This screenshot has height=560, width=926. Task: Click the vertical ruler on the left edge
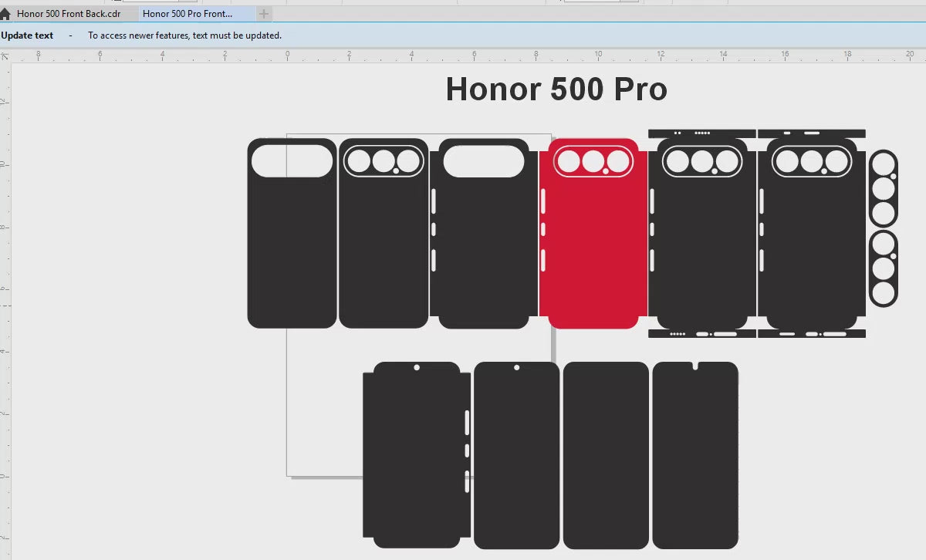(x=5, y=309)
